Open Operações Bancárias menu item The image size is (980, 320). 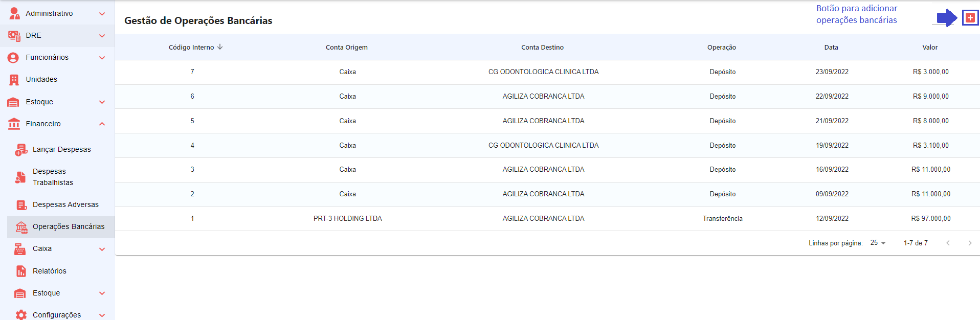coord(68,226)
